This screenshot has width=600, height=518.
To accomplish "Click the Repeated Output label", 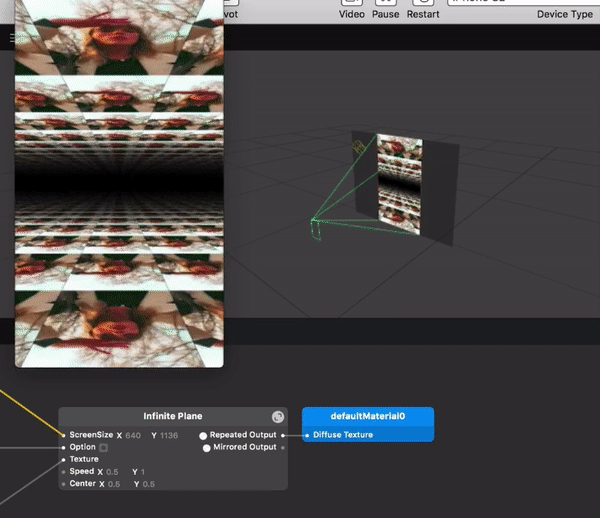I will pyautogui.click(x=243, y=435).
